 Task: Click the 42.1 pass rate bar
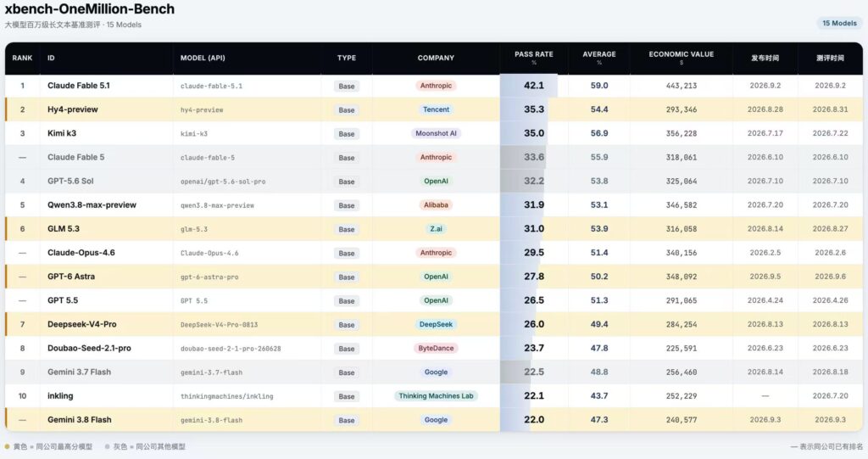coord(529,86)
